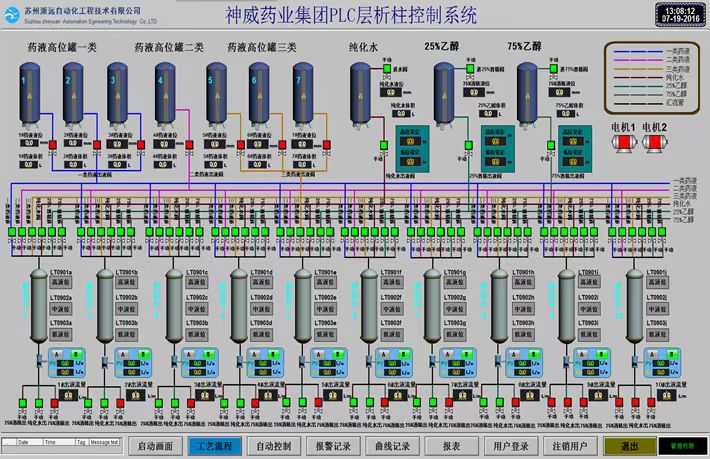The height and width of the screenshot is (459, 710).
Task: Select high-level tank number 4
Action: [x=163, y=91]
